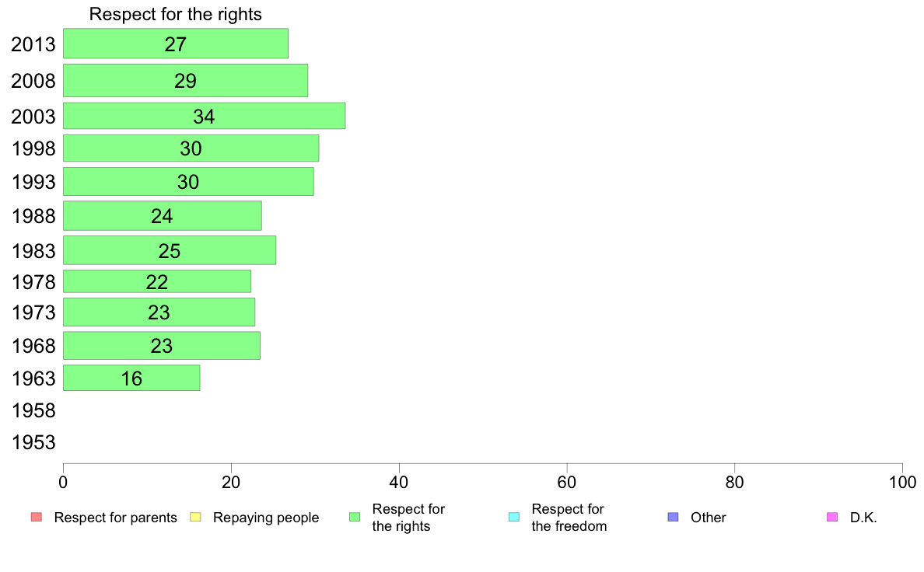Click the blue Other legend swatch
924x572 pixels.
673,518
